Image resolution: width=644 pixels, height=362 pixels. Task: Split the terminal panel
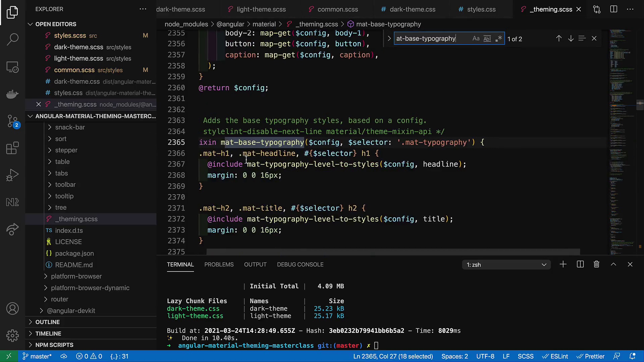click(580, 264)
